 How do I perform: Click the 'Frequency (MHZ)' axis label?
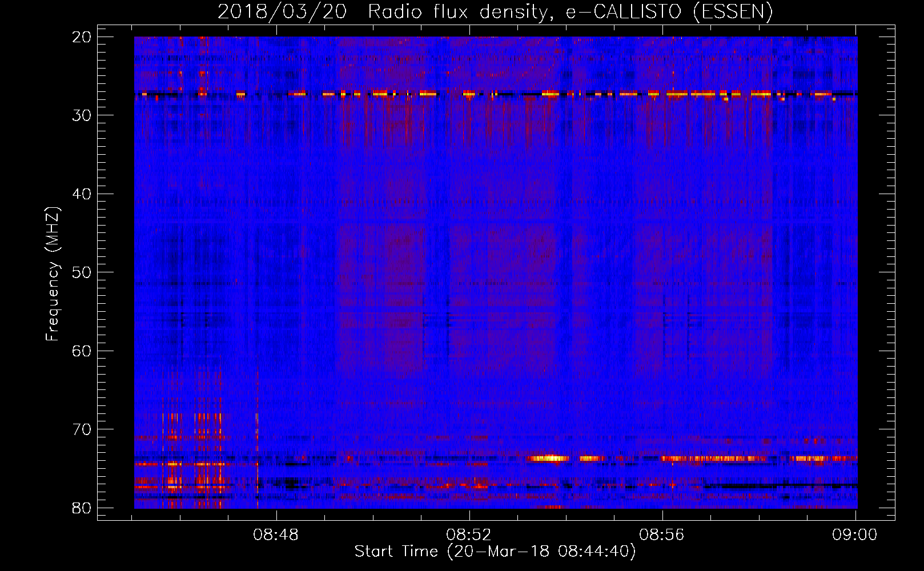52,274
